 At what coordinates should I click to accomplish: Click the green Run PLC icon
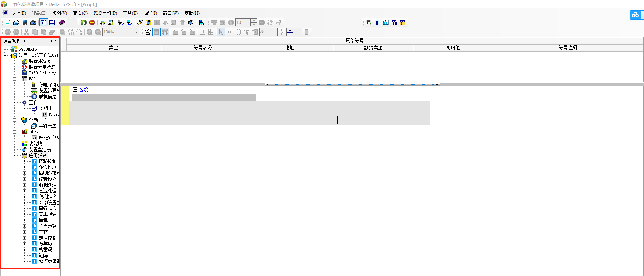point(84,22)
